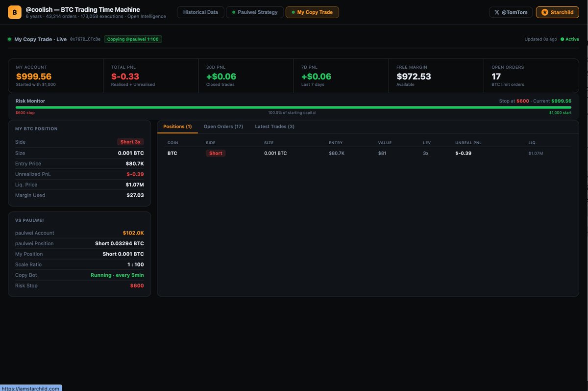588x391 pixels.
Task: Click the $81 value cell in table
Action: (382, 154)
